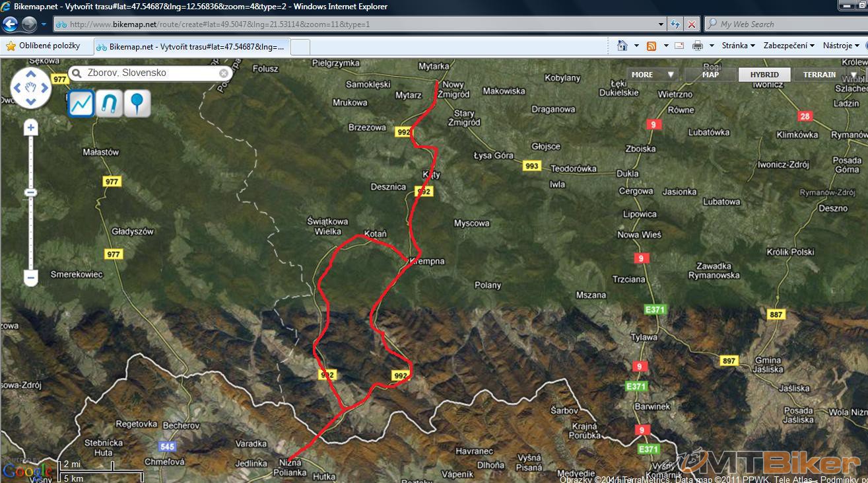Open the RSS feeds icon

tap(651, 46)
